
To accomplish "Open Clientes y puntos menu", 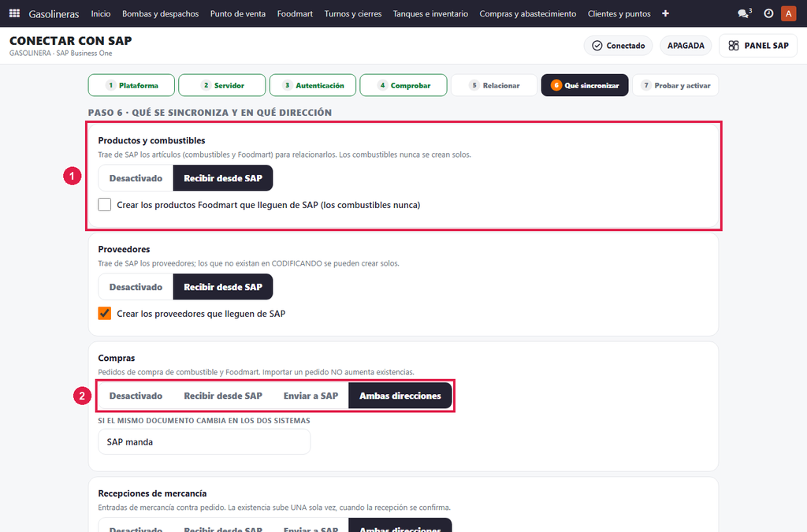I will [619, 14].
